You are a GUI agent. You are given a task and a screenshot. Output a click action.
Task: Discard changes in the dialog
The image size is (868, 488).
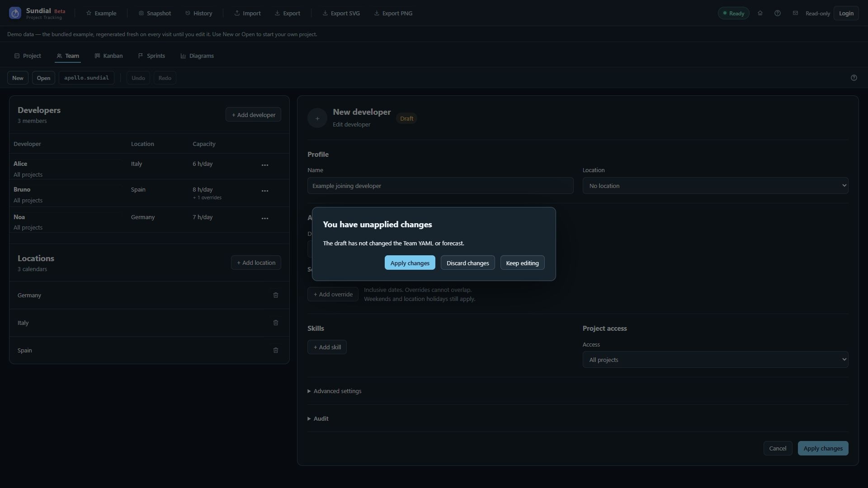(x=468, y=263)
